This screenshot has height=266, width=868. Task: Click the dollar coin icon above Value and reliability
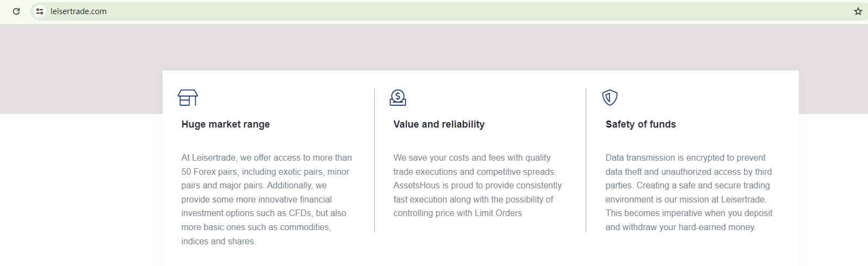(x=398, y=98)
